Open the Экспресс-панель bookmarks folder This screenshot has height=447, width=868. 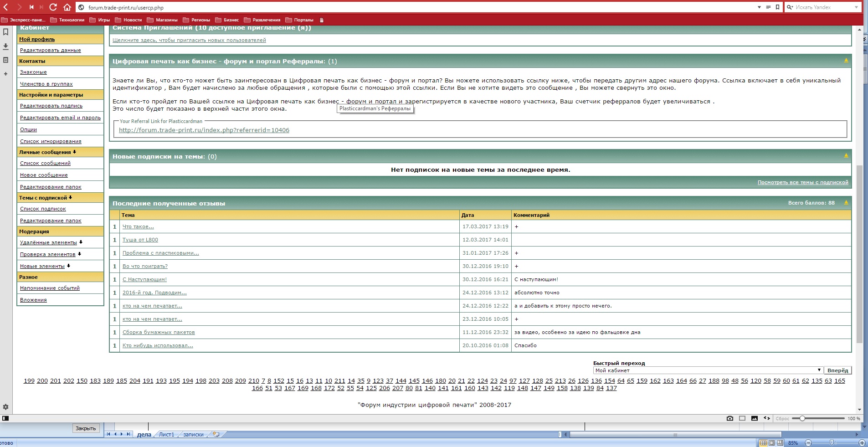click(x=24, y=20)
